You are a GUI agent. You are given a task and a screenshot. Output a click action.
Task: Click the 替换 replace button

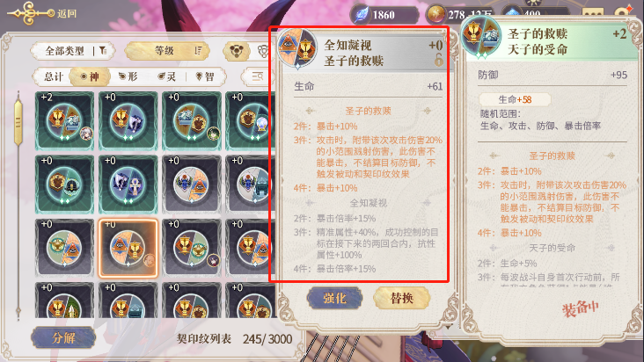pos(402,298)
